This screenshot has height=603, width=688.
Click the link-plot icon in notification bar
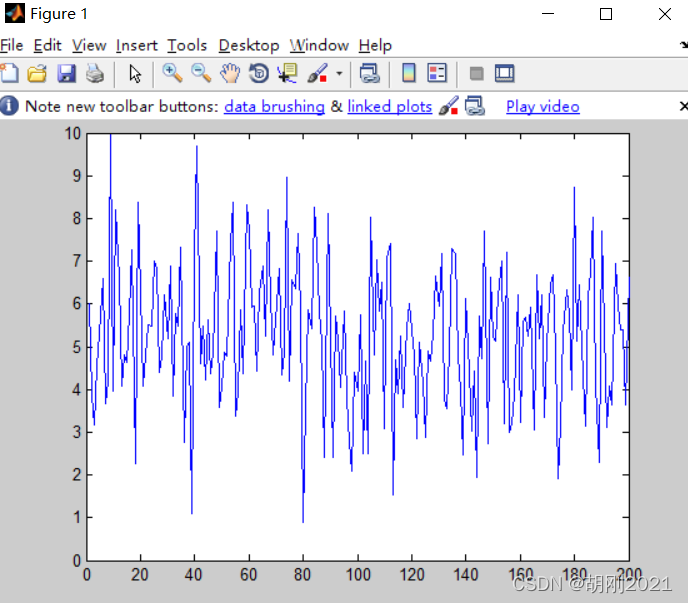[x=475, y=106]
